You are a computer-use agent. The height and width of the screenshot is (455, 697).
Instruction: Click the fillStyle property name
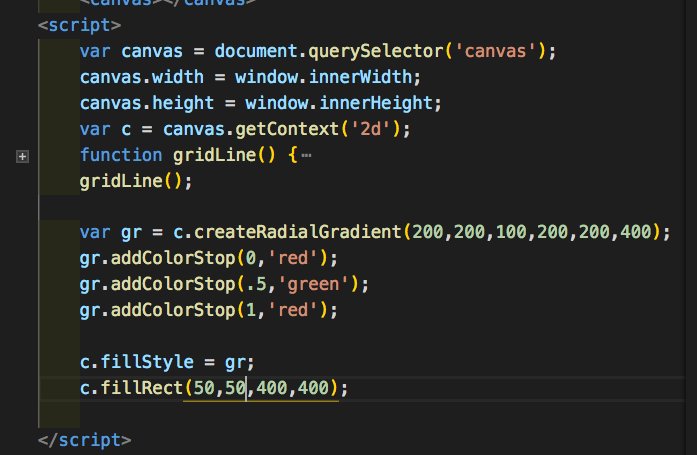[x=147, y=362]
